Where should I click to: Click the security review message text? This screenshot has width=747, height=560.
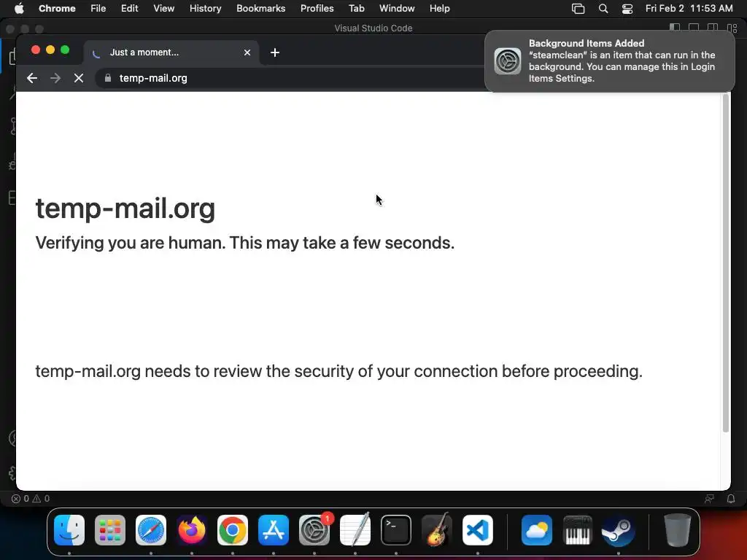click(x=338, y=371)
